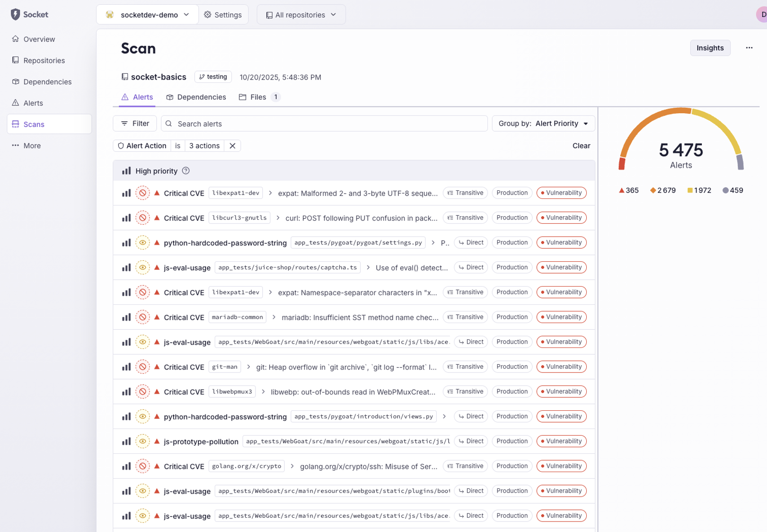Viewport: 767px width, 532px height.
Task: Click the libwebpmux3 package chip
Action: (x=232, y=392)
